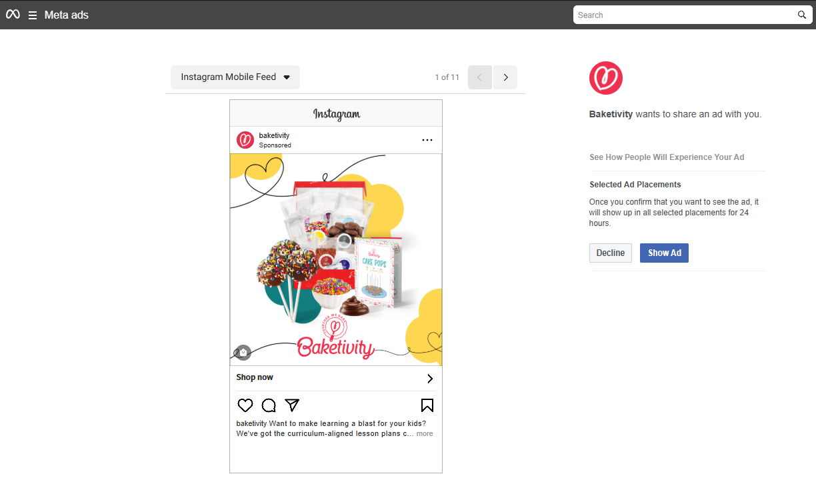Click the Meta infinity logo

click(x=13, y=15)
